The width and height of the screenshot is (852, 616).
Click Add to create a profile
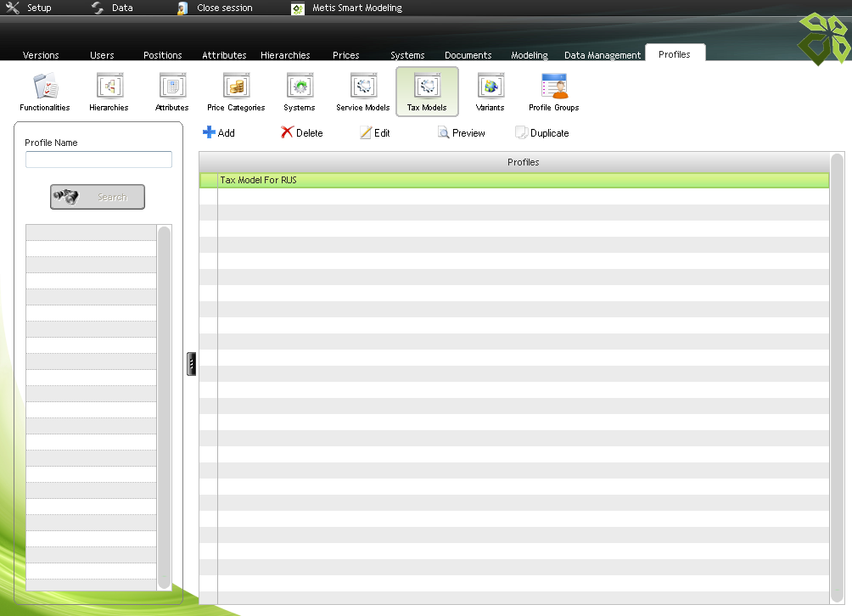point(219,133)
